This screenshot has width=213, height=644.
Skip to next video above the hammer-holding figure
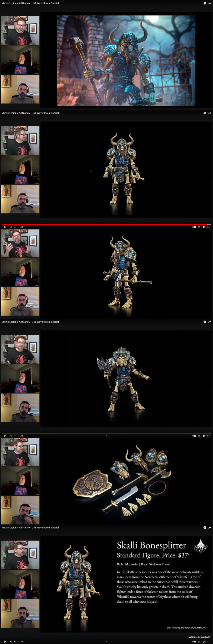10,227
